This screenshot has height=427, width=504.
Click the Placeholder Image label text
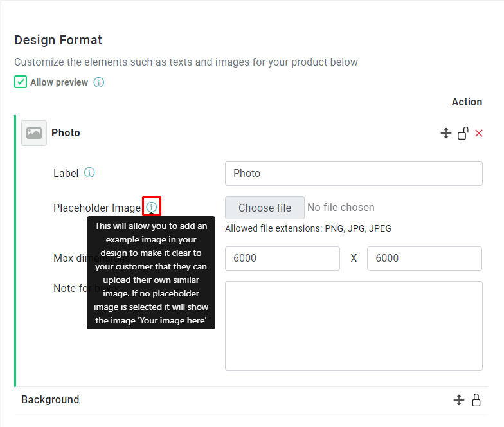click(97, 208)
